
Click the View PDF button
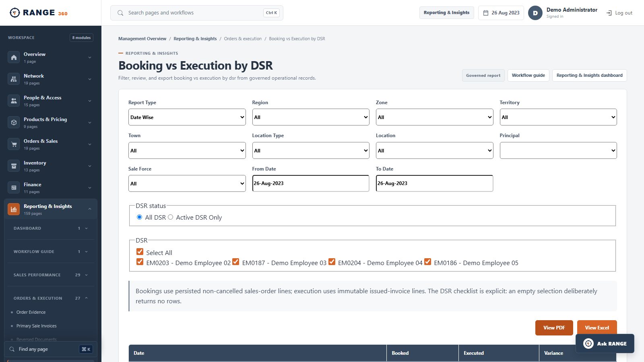click(x=554, y=328)
